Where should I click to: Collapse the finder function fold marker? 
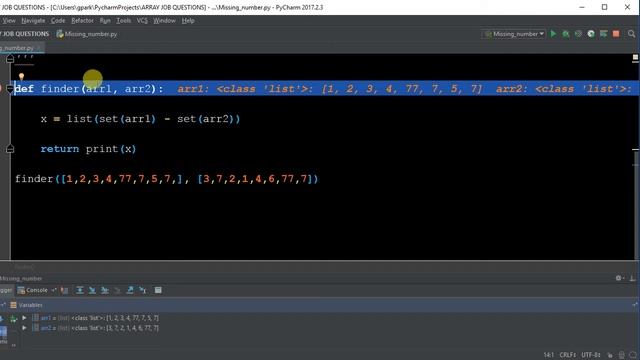point(10,89)
